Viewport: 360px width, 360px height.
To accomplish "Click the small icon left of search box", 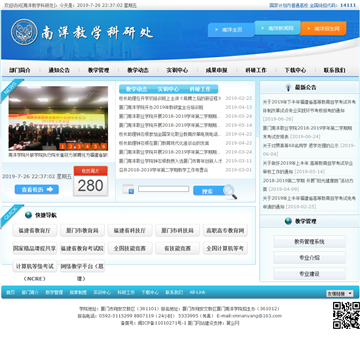I will (128, 189).
